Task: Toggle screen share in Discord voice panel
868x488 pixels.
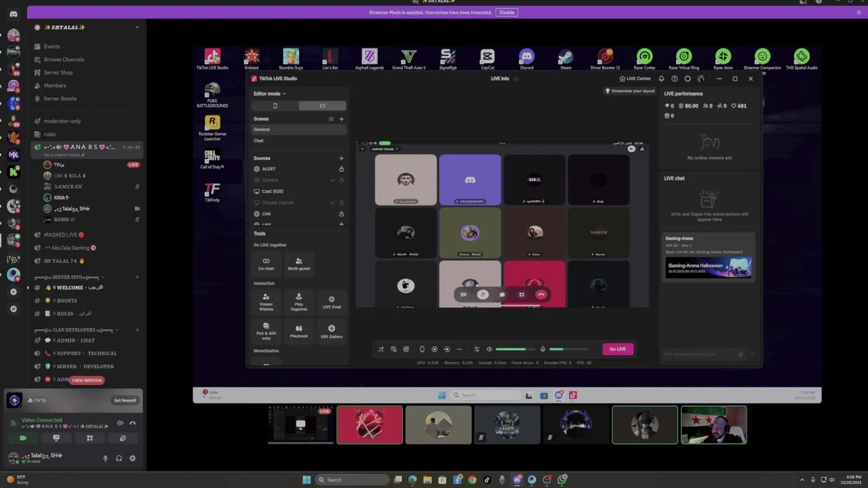Action: click(x=56, y=438)
